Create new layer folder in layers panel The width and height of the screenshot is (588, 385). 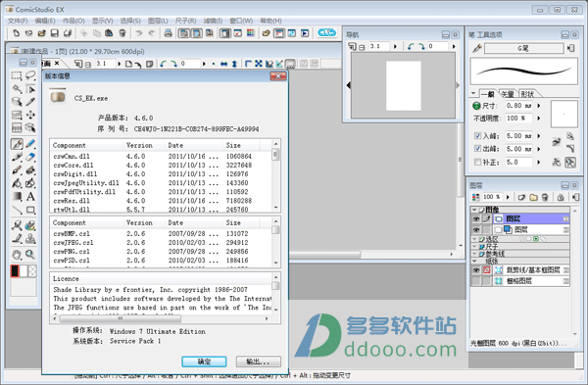coord(534,197)
